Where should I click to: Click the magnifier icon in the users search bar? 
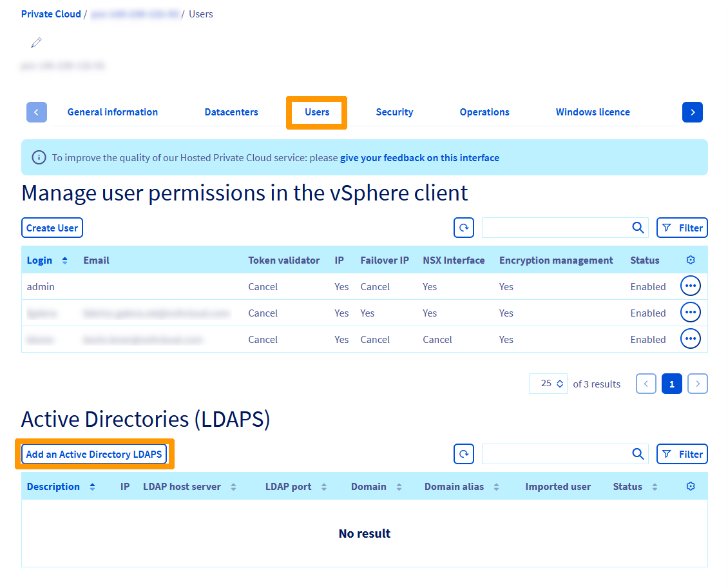tap(638, 228)
